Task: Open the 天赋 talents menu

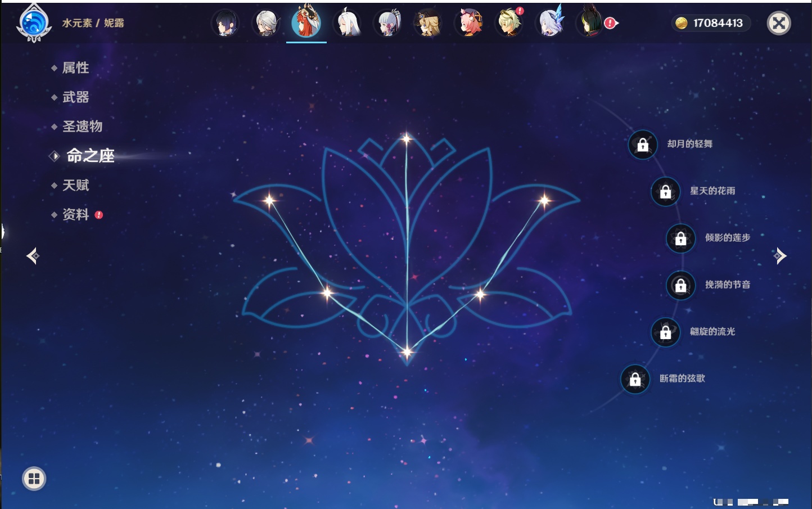Action: [x=75, y=185]
